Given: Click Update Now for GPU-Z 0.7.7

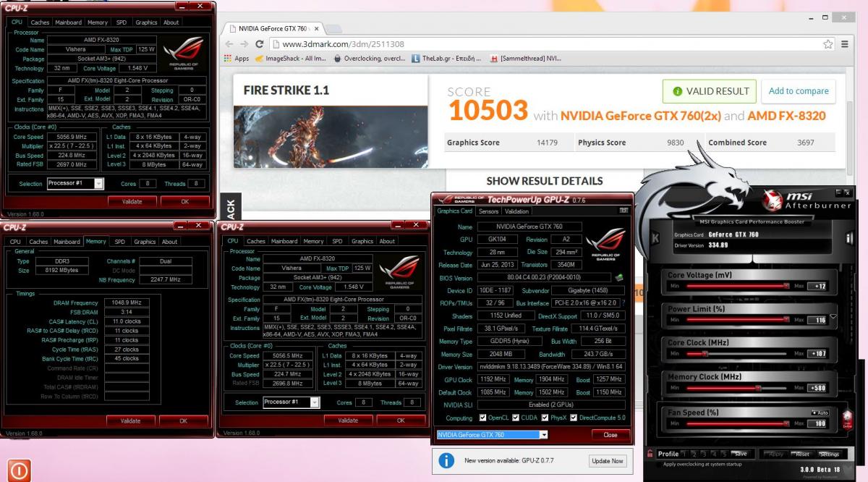Looking at the screenshot, I should (608, 460).
